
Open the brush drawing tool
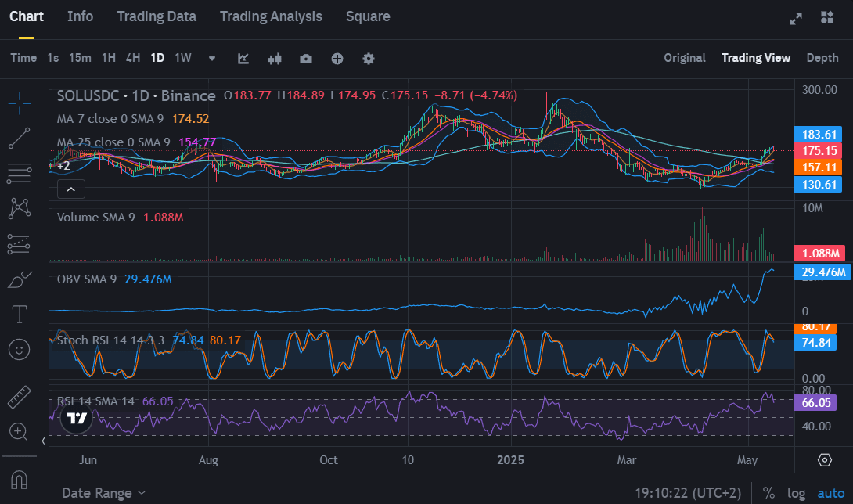(x=20, y=279)
